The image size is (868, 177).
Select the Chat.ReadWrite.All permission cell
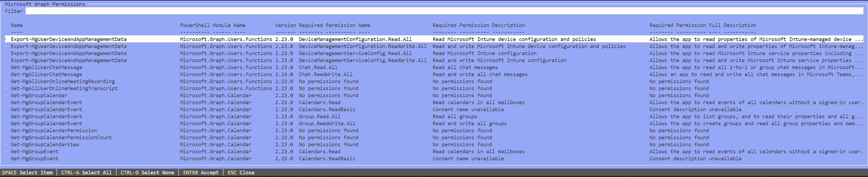tap(325, 75)
